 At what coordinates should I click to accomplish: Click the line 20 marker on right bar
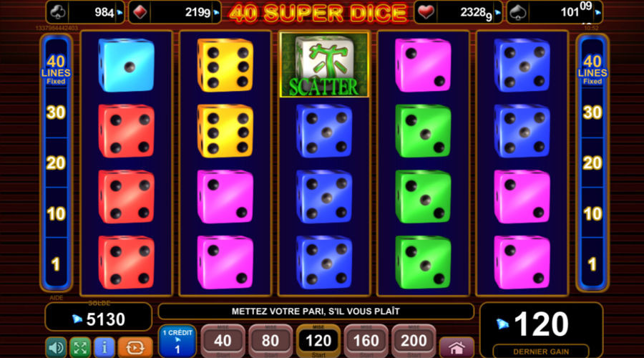tap(592, 163)
